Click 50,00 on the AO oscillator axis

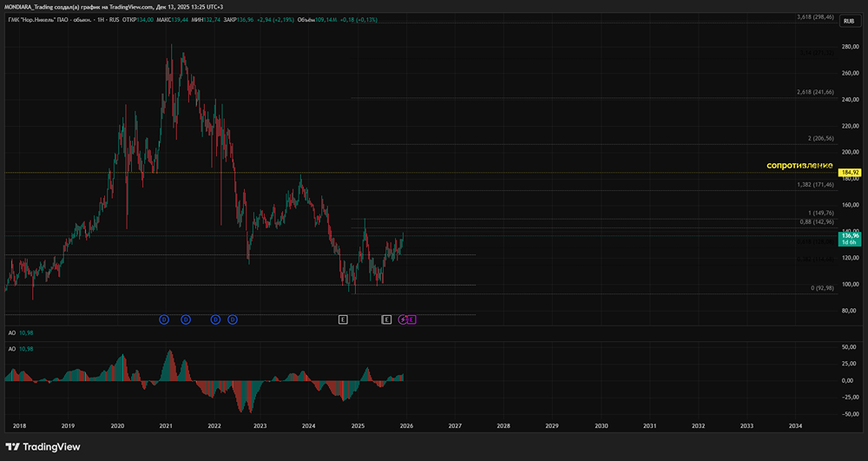pos(851,347)
